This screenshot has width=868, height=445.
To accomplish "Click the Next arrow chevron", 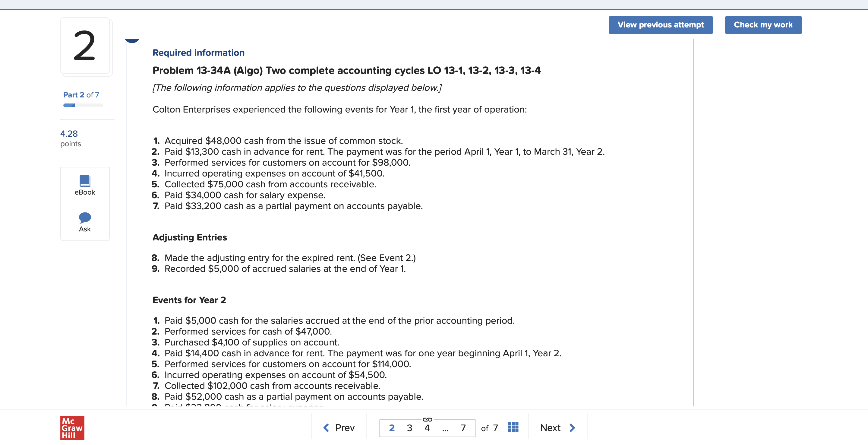I will 572,428.
